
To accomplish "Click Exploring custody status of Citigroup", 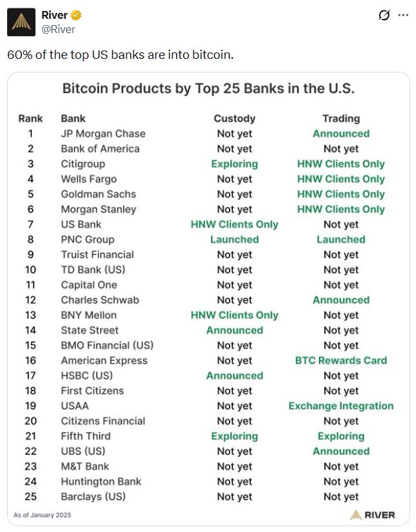I will 235,164.
